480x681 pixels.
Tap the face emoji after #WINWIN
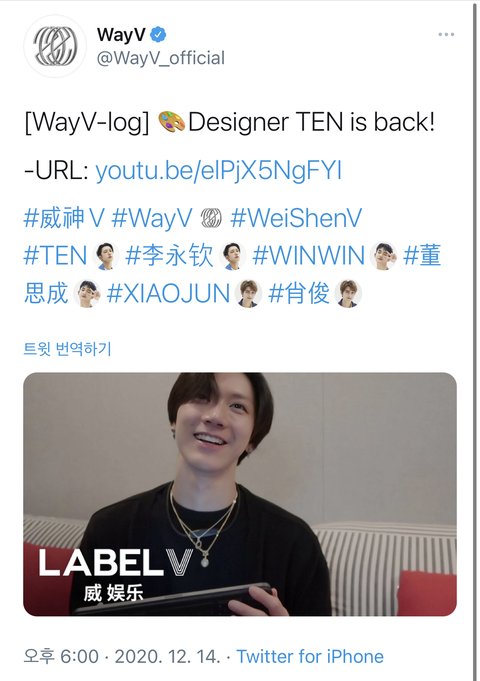pos(383,256)
